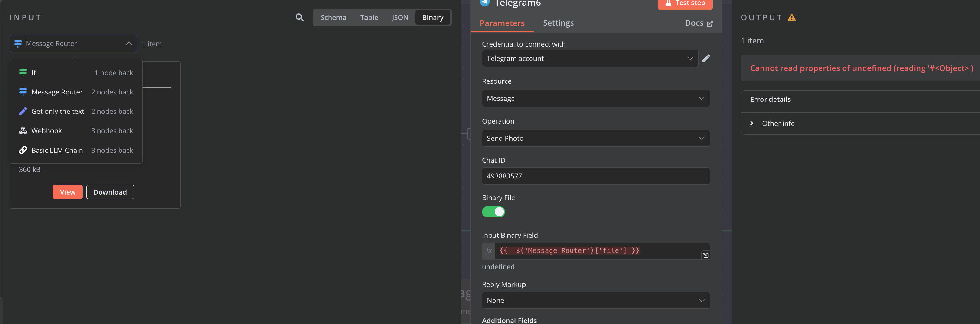Click the chain link icon for Basic LLM Chain

click(x=23, y=150)
